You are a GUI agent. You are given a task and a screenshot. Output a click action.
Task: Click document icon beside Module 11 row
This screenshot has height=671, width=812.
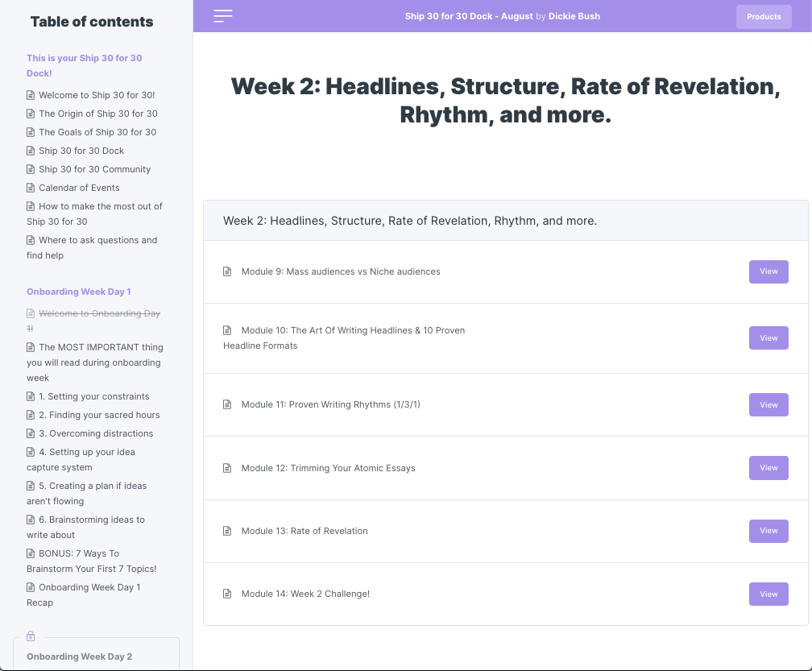click(227, 404)
